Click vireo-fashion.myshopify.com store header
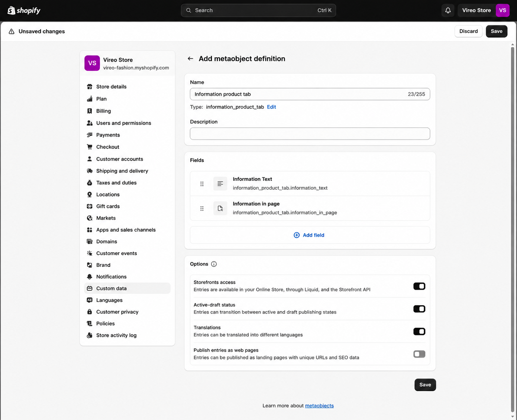Image resolution: width=517 pixels, height=420 pixels. tap(127, 64)
